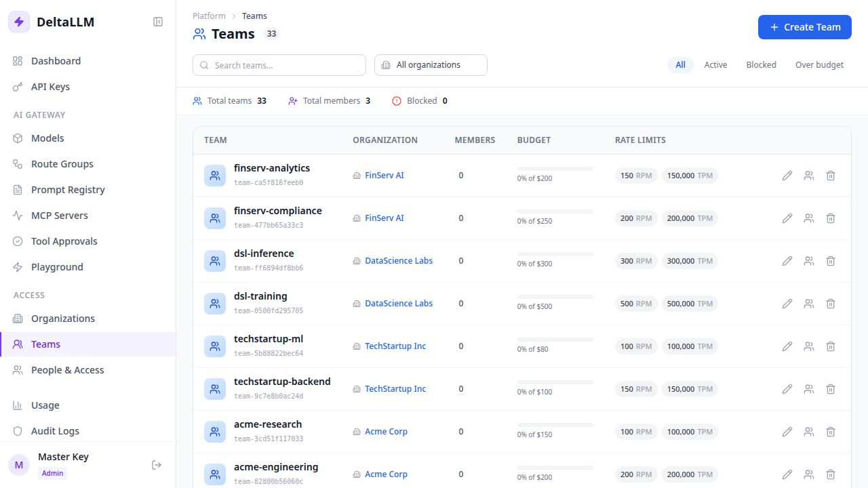Delete the finserv-analytics team
This screenshot has height=488, width=868.
(831, 176)
